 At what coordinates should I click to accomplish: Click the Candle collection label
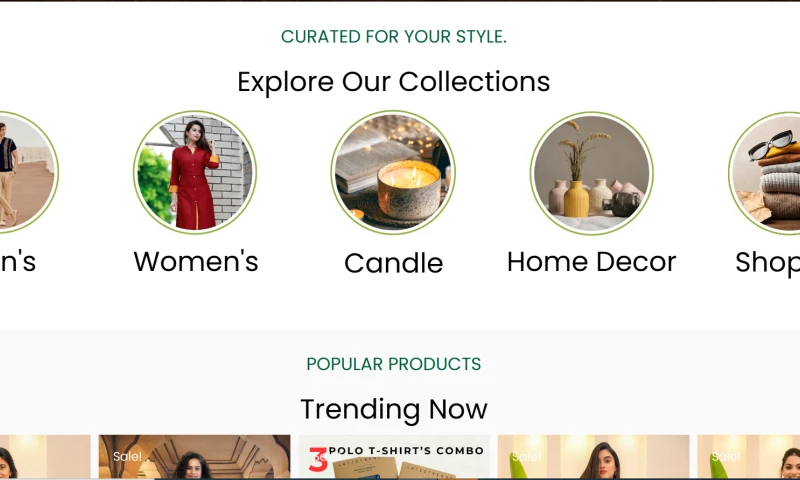tap(393, 263)
